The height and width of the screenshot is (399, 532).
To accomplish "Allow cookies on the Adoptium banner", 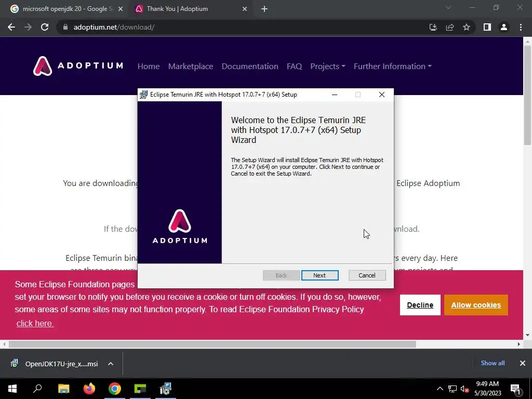I will (x=476, y=305).
